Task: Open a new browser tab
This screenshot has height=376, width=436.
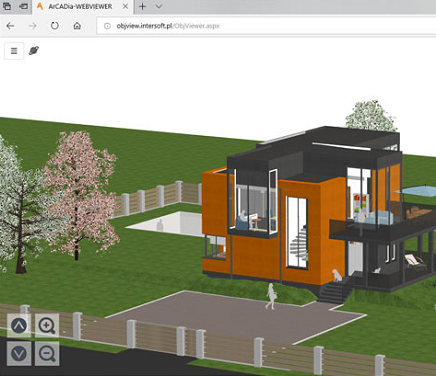Action: (142, 6)
